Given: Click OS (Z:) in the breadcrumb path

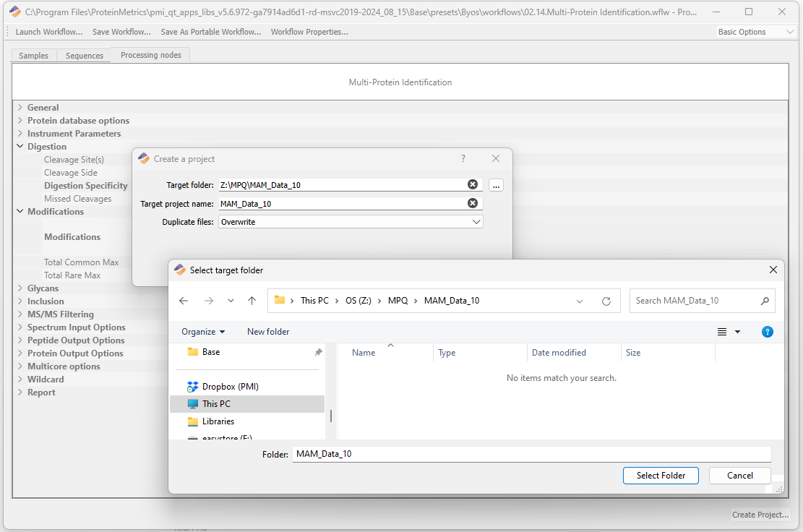Looking at the screenshot, I should point(358,301).
